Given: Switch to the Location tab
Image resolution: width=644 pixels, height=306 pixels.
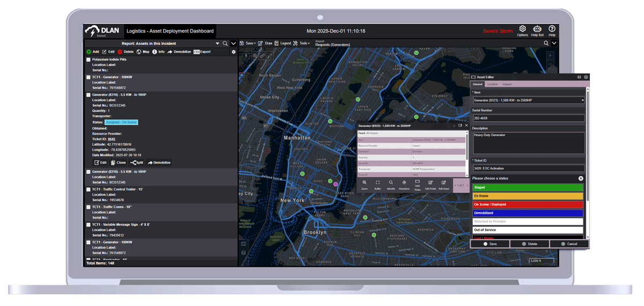Looking at the screenshot, I should pos(492,84).
